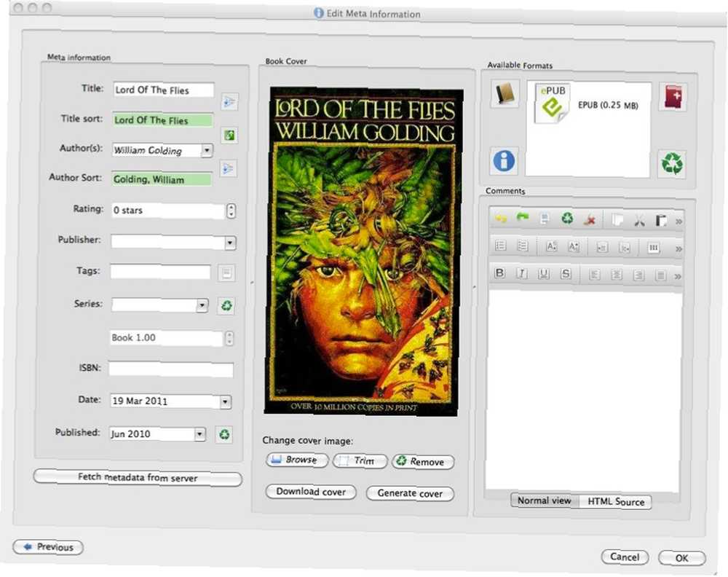Viewport: 728px width, 577px height.
Task: Click blue info icon in Available Formats
Action: (x=504, y=161)
